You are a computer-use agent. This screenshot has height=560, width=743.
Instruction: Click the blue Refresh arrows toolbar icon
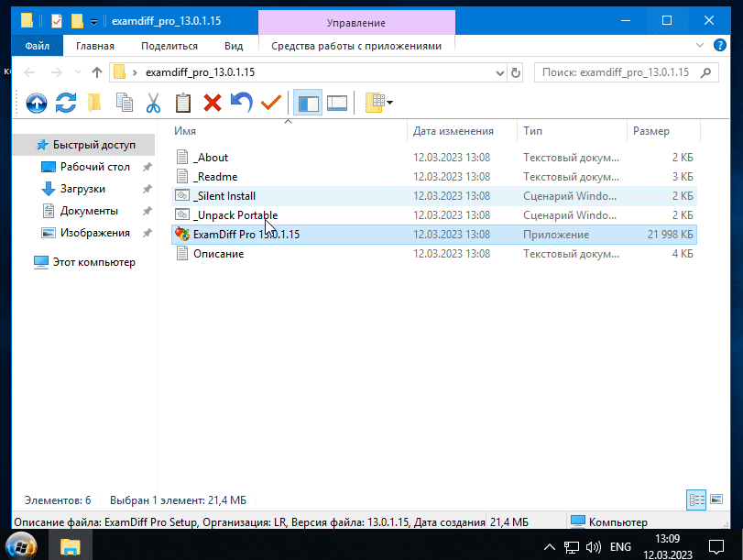click(x=65, y=103)
